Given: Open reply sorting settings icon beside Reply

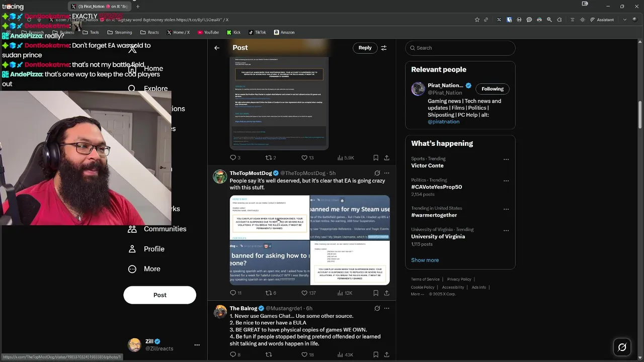Looking at the screenshot, I should 384,48.
